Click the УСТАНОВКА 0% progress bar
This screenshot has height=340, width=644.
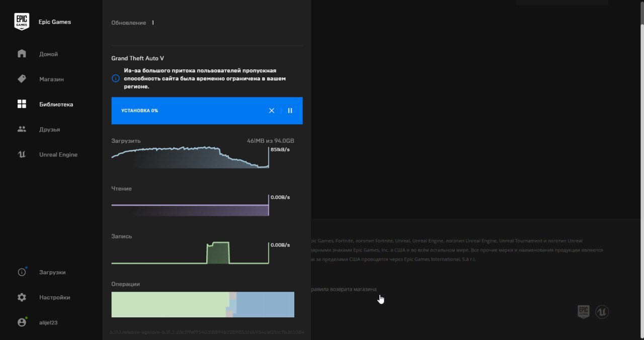point(207,111)
